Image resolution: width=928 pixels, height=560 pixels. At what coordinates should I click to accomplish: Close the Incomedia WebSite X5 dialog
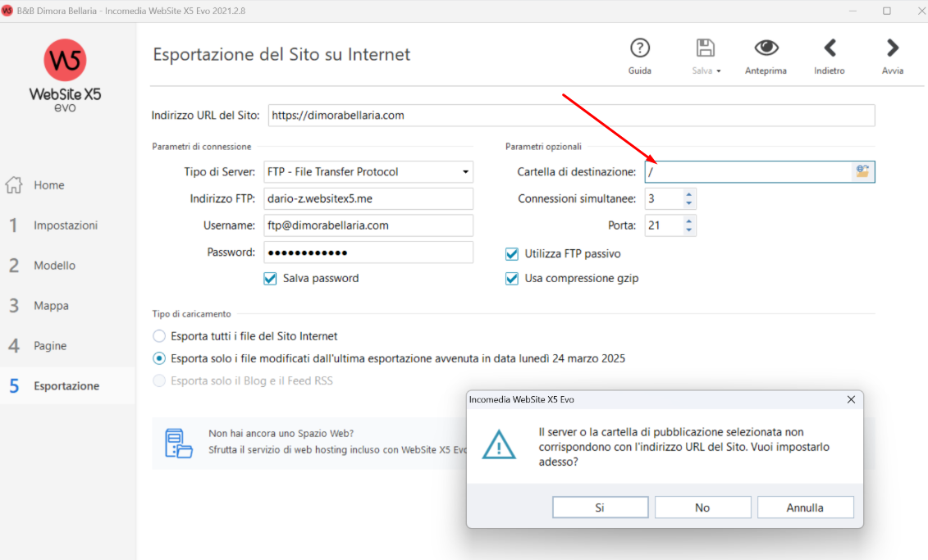pos(851,400)
